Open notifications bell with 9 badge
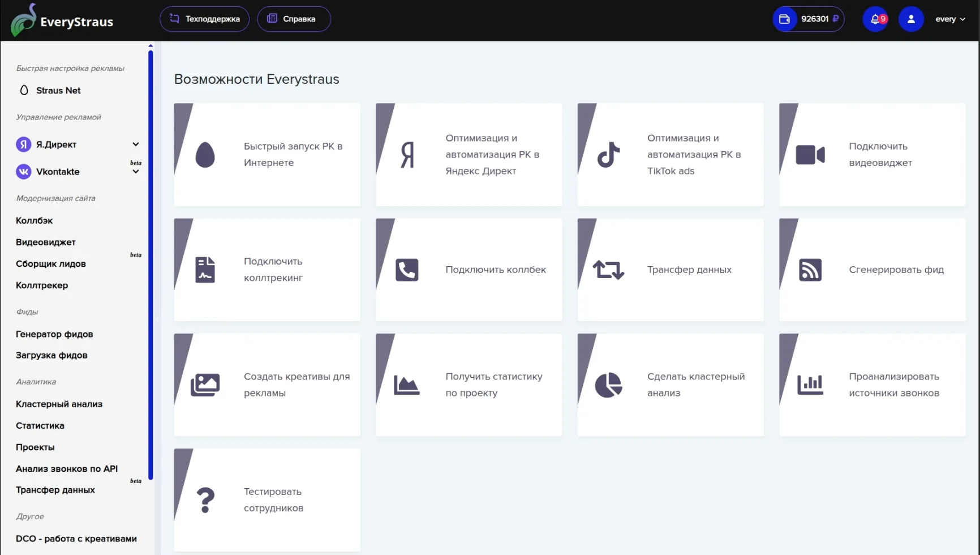 point(876,19)
